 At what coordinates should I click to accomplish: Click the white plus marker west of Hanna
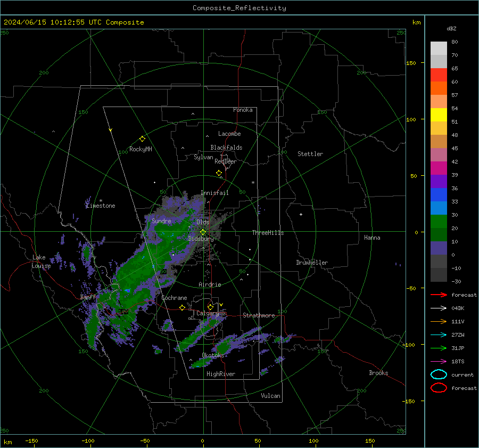click(301, 214)
